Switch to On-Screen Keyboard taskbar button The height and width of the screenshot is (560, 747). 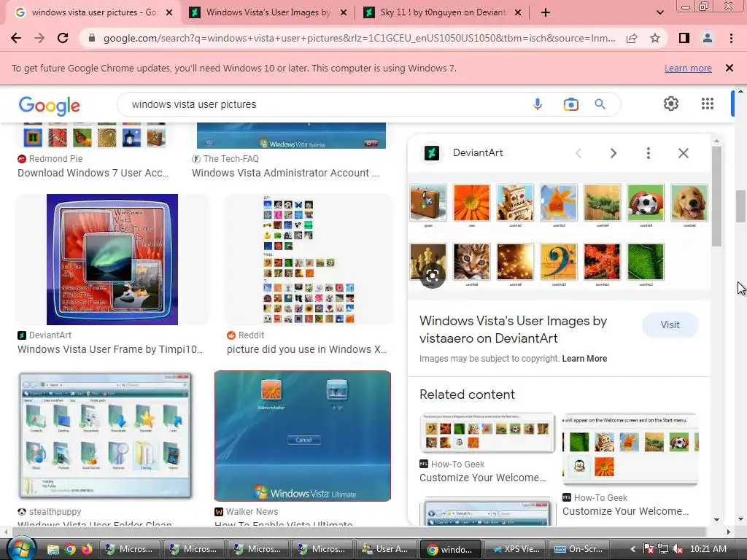click(x=578, y=549)
